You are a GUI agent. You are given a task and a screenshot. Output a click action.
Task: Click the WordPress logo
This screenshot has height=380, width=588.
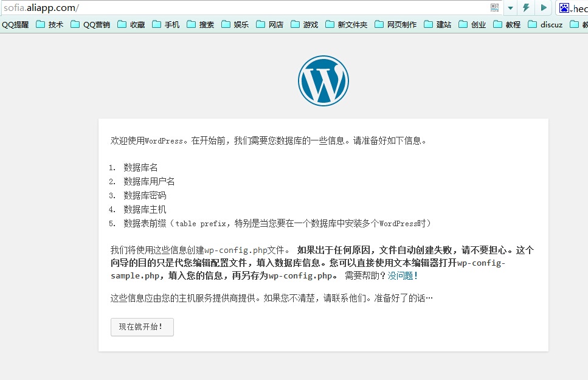click(x=323, y=81)
